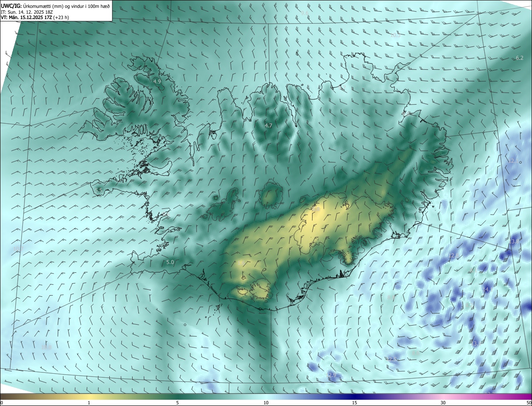Click the 13.8 value label in the east

[513, 241]
